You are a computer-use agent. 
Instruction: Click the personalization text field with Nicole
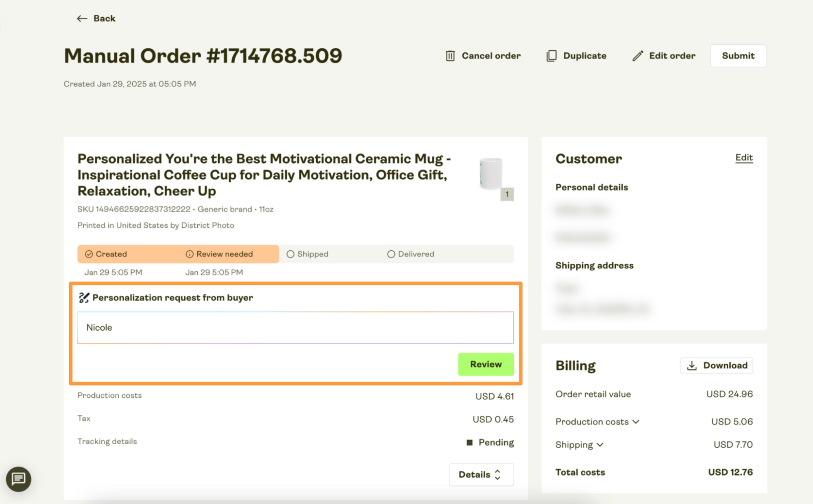295,327
